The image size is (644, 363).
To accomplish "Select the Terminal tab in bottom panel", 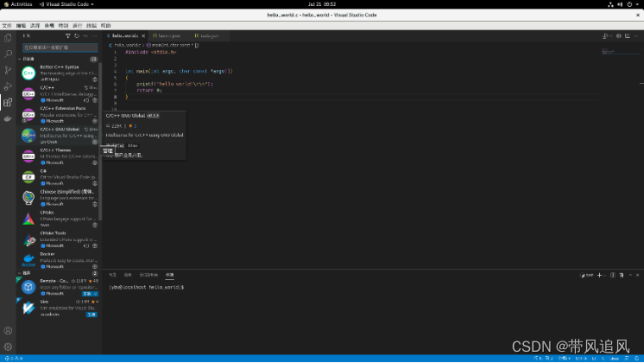I will click(169, 275).
